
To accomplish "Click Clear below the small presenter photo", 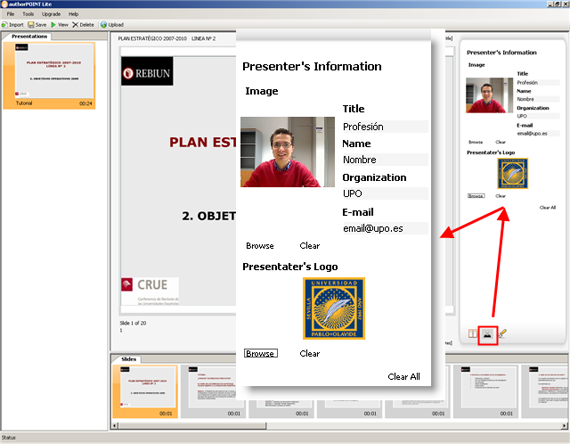I will [500, 142].
